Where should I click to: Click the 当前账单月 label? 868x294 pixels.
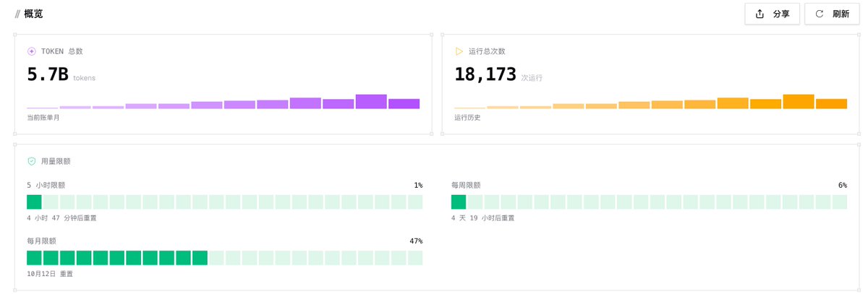[43, 117]
